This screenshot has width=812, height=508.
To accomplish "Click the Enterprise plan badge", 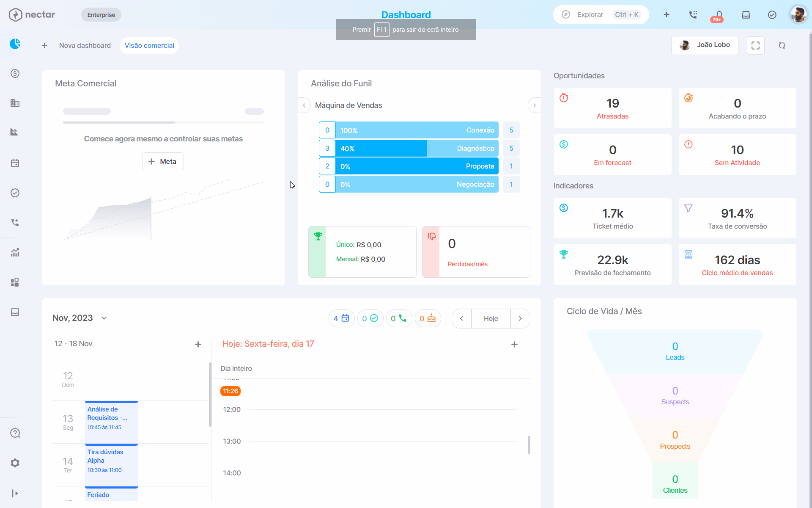I will [x=101, y=15].
